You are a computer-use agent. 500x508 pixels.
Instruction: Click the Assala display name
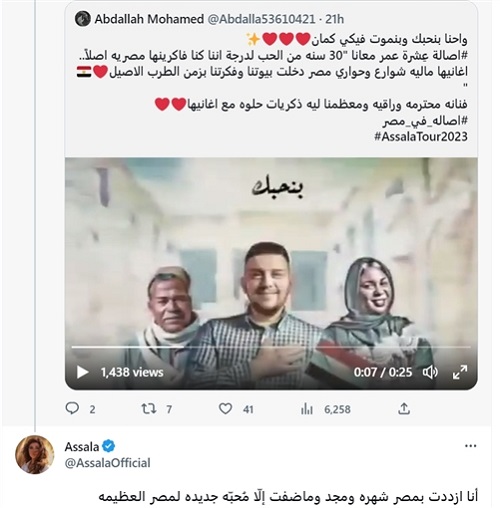[82, 446]
